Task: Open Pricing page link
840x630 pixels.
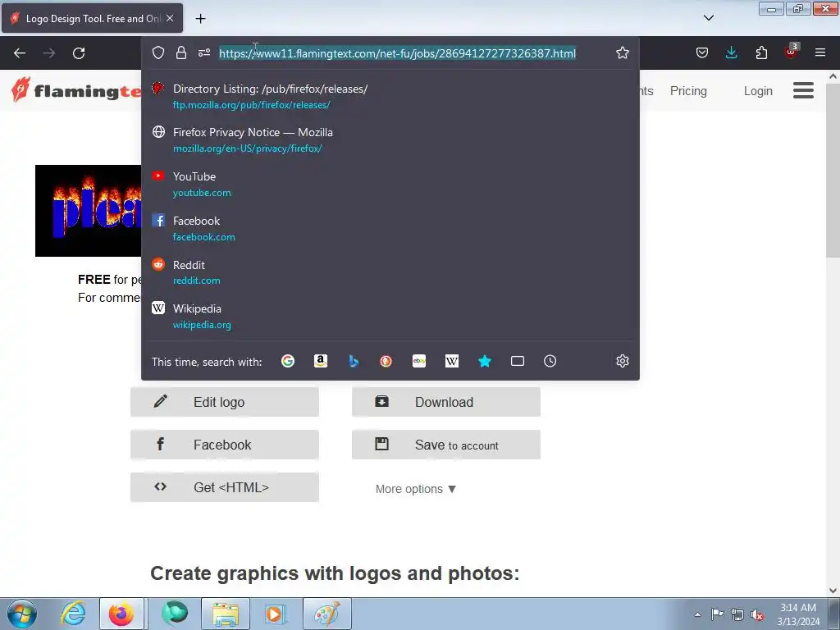Action: pyautogui.click(x=688, y=91)
